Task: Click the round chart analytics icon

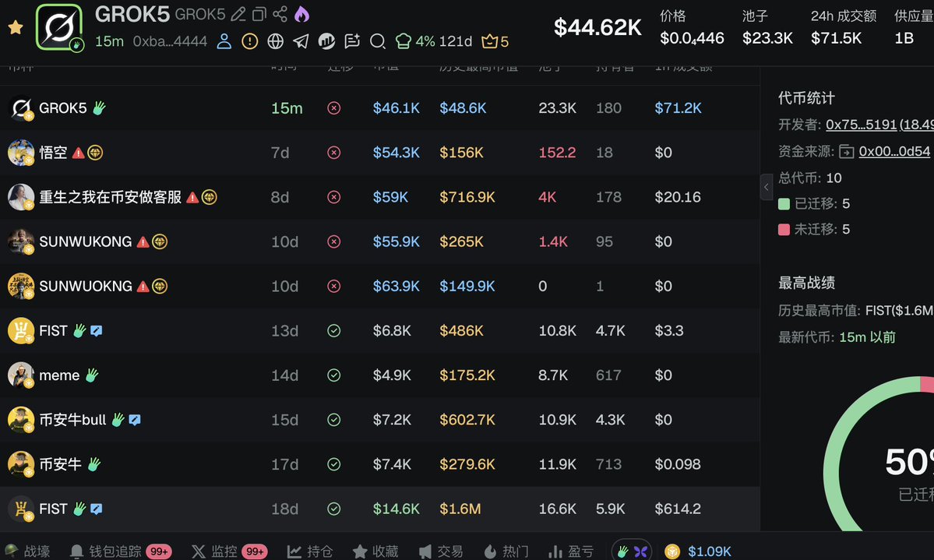Action: pyautogui.click(x=326, y=41)
